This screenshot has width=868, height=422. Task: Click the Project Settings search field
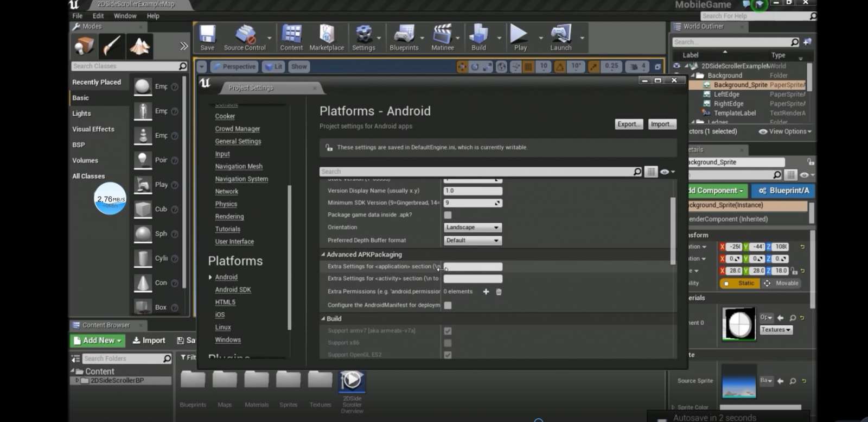pos(476,172)
